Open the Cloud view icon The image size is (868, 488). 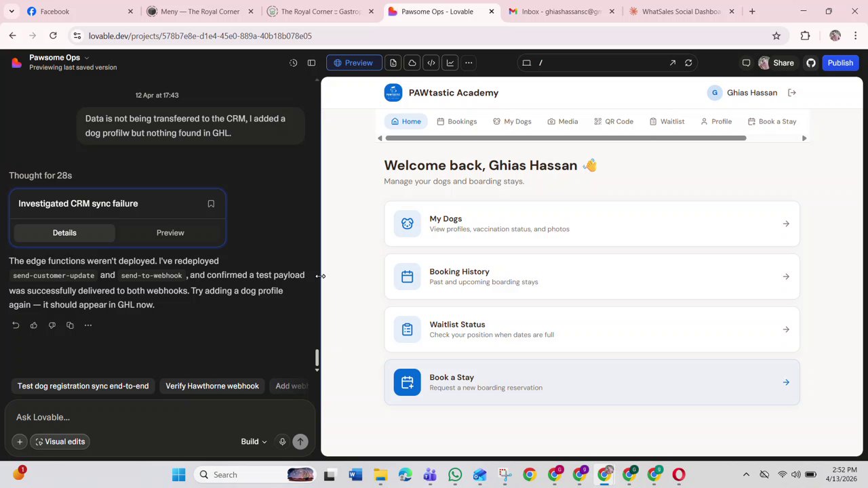point(412,63)
